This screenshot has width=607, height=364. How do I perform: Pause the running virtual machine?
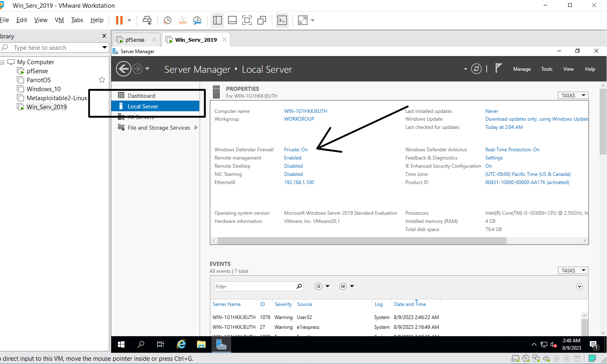pos(119,20)
